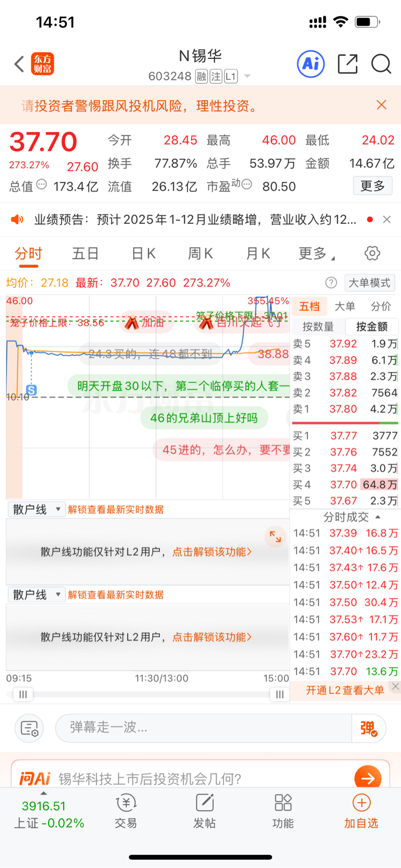
Task: Switch to the 日K tab
Action: coord(143,254)
